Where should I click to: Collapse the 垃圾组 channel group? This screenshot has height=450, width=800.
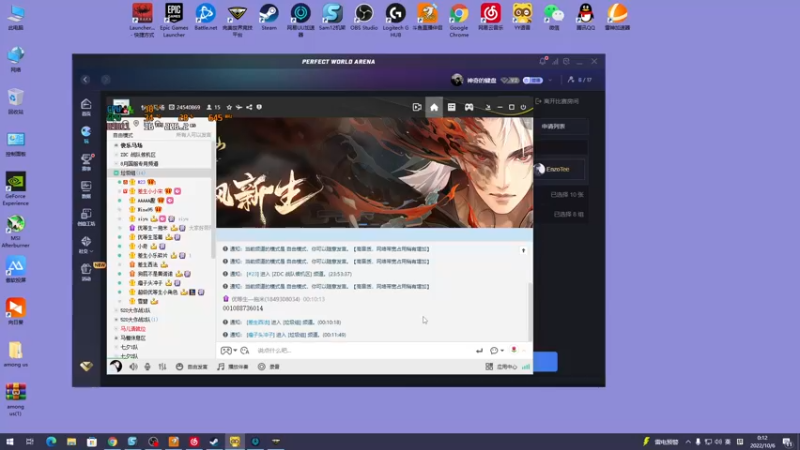[x=116, y=173]
